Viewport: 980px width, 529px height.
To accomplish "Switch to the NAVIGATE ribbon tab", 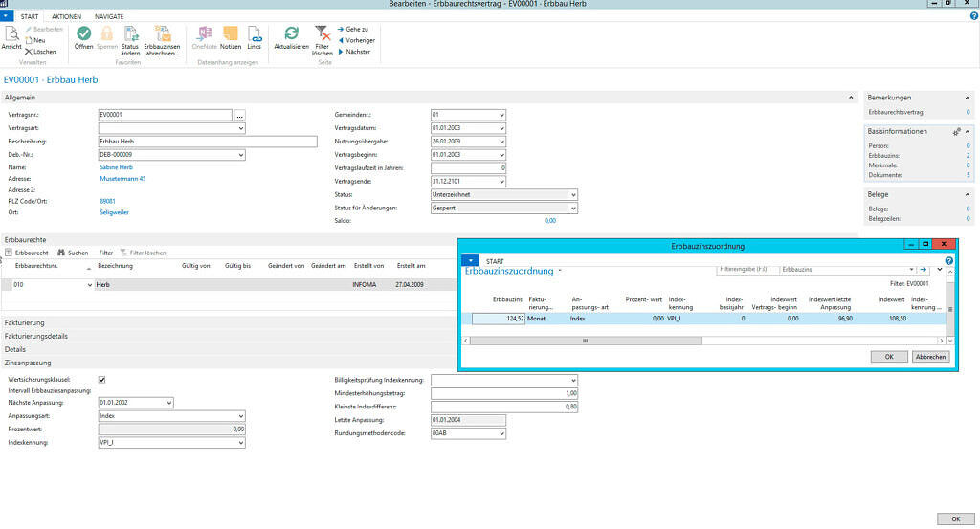I will (x=109, y=17).
